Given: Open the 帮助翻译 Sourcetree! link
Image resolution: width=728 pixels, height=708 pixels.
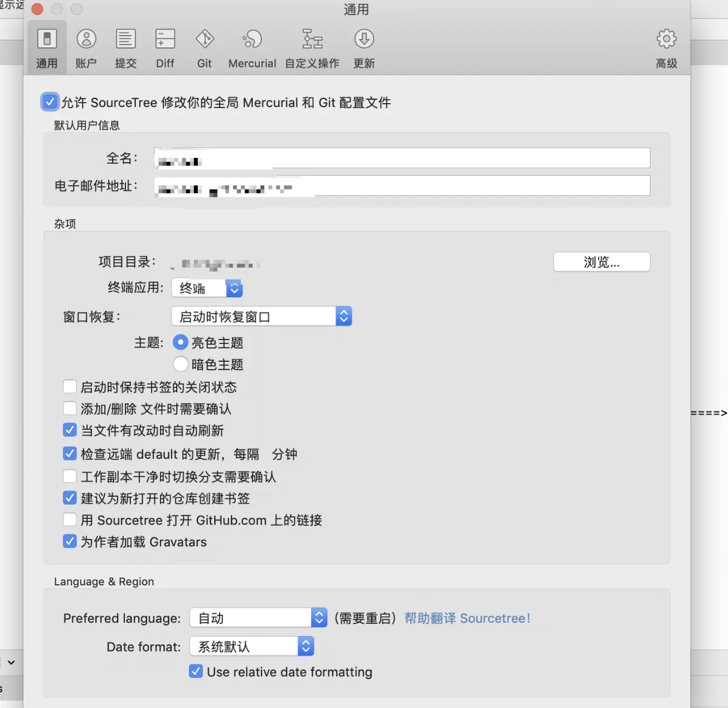Looking at the screenshot, I should point(467,618).
